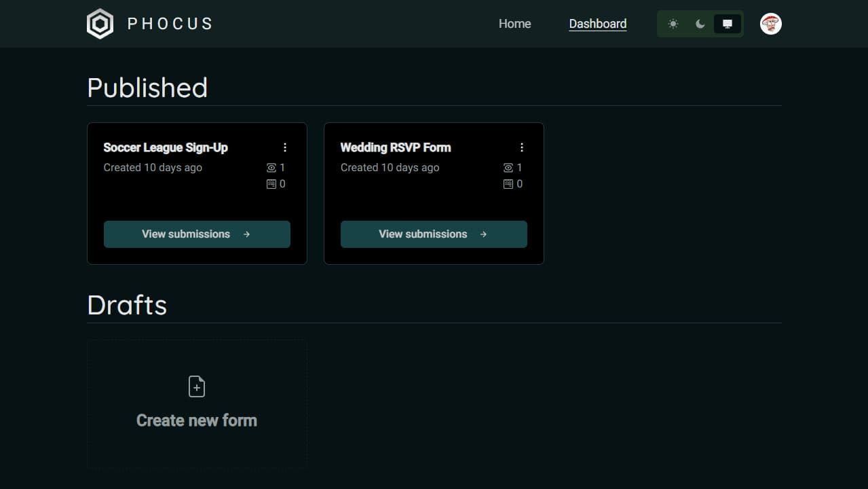Click the Create new form card
Image resolution: width=868 pixels, height=489 pixels.
(x=196, y=403)
